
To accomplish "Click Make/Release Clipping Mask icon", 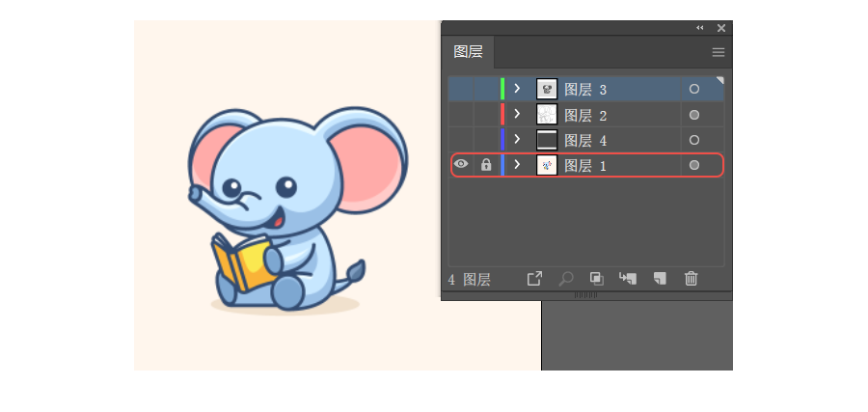I will [x=596, y=279].
